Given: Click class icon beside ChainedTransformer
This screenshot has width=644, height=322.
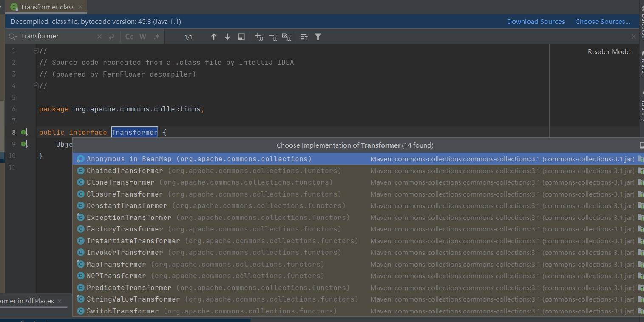Looking at the screenshot, I should pyautogui.click(x=80, y=171).
